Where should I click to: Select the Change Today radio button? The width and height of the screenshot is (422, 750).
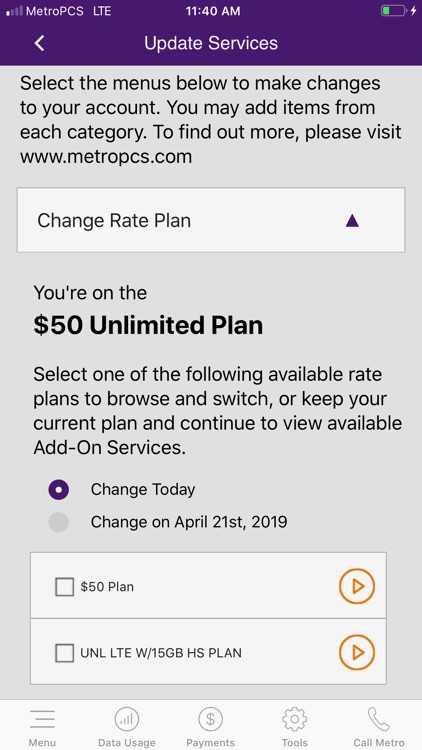pyautogui.click(x=58, y=490)
